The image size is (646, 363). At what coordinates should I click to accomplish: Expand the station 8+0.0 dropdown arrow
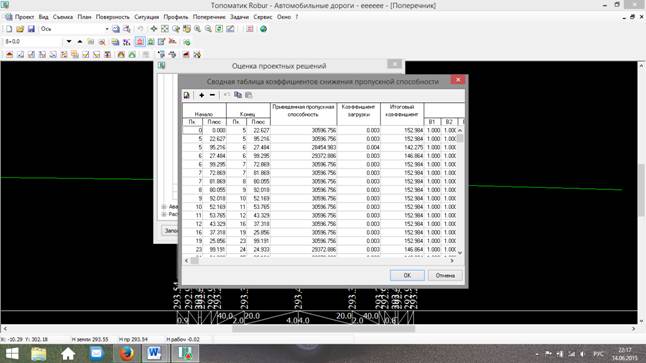(69, 42)
